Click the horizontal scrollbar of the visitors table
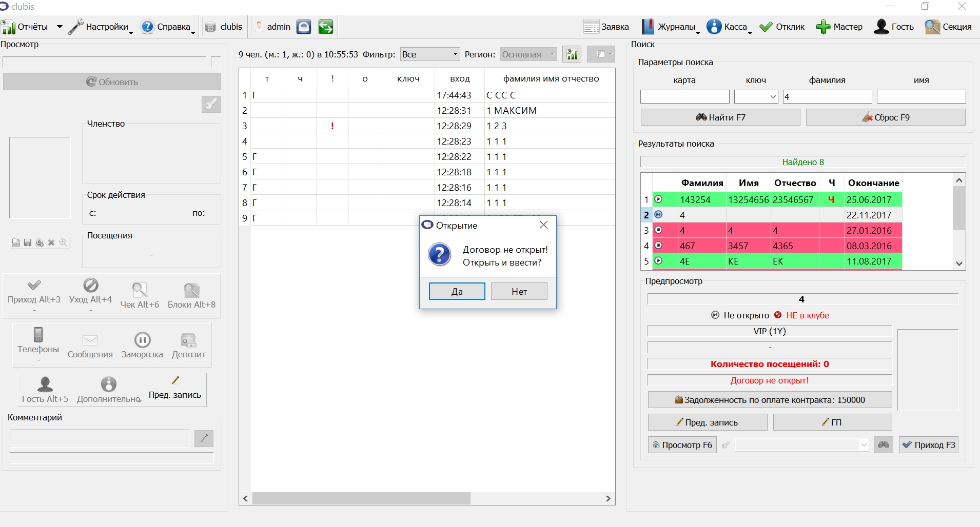This screenshot has height=527, width=980. [x=427, y=498]
